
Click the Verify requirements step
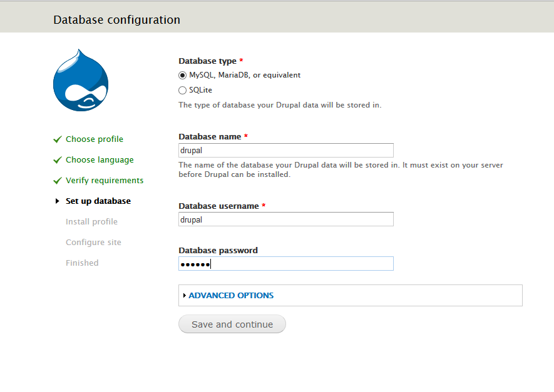(x=105, y=180)
